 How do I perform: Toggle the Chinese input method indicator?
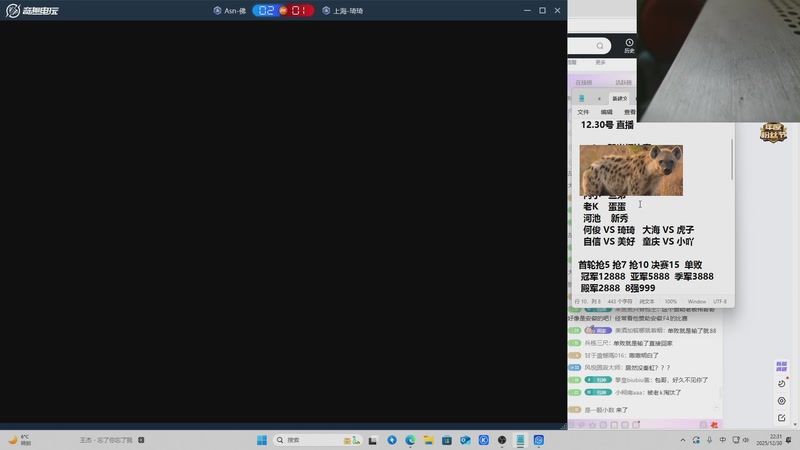(723, 440)
